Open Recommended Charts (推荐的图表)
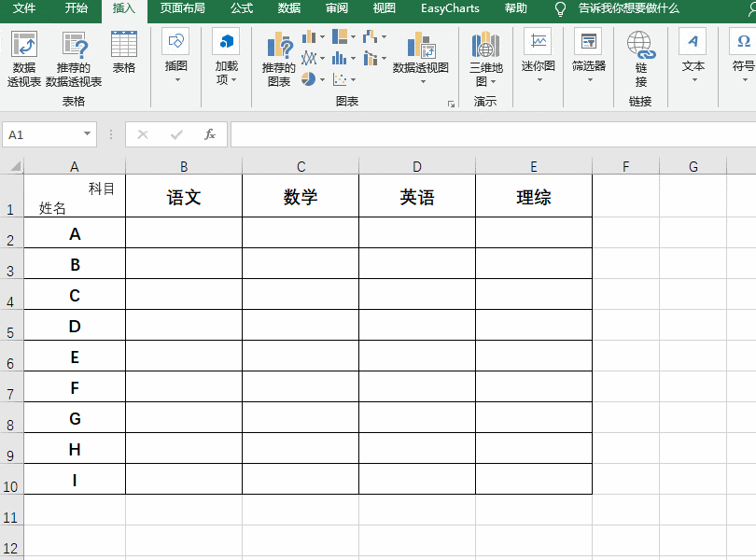Screen dimensions: 756x560 click(279, 59)
